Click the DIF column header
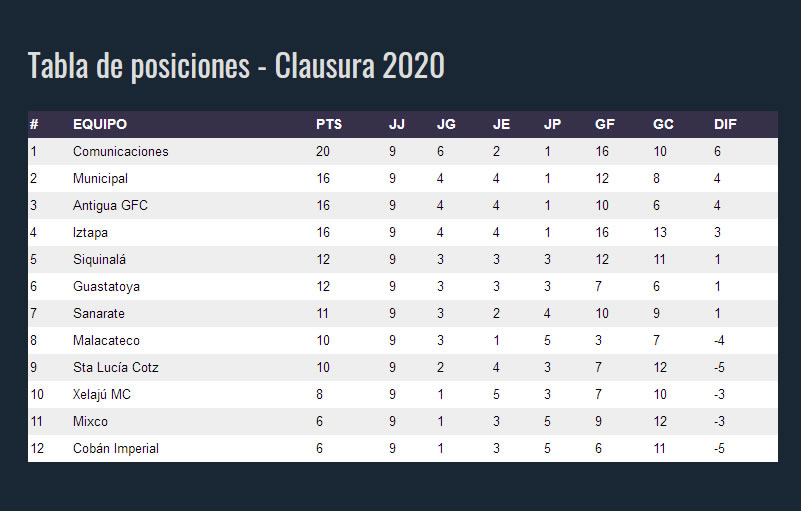This screenshot has height=511, width=801. point(725,124)
